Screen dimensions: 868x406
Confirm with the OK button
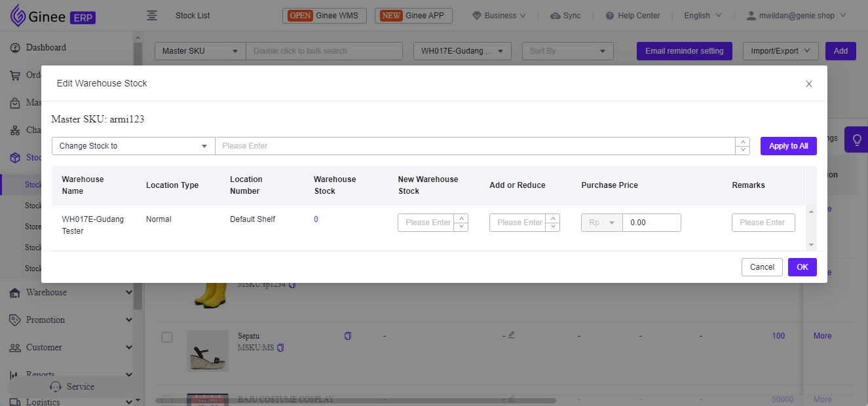(x=802, y=267)
